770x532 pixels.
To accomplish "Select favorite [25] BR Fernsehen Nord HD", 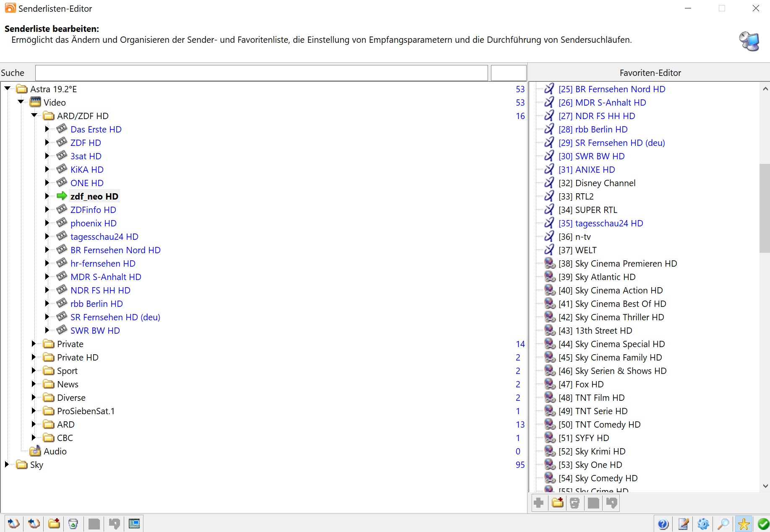I will click(x=612, y=89).
